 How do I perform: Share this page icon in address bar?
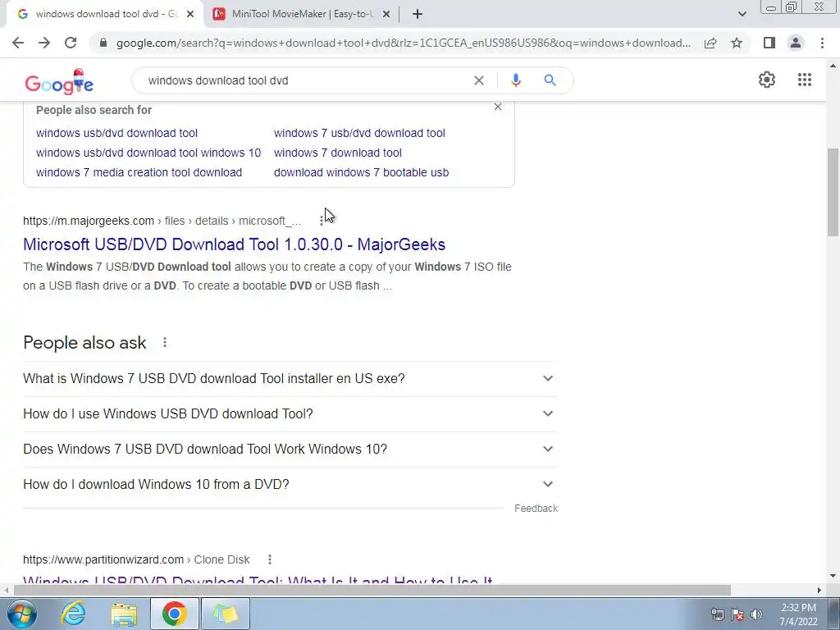tap(710, 43)
